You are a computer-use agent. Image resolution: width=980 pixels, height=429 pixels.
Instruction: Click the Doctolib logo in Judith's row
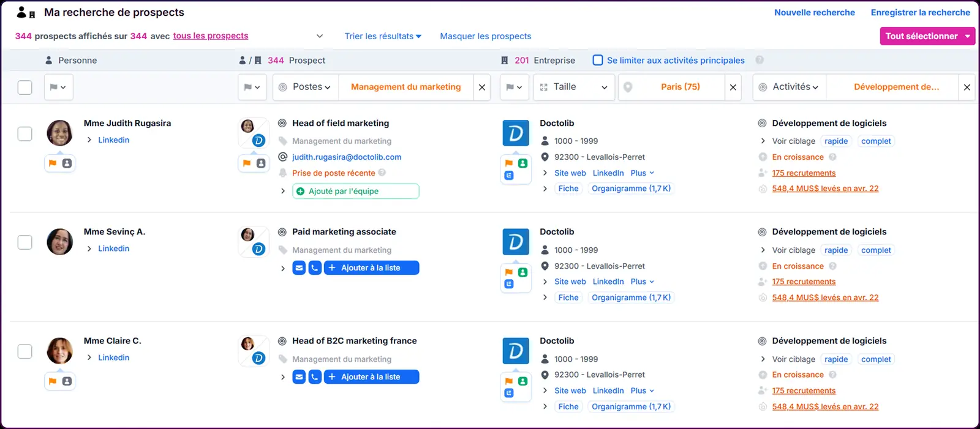pos(516,133)
